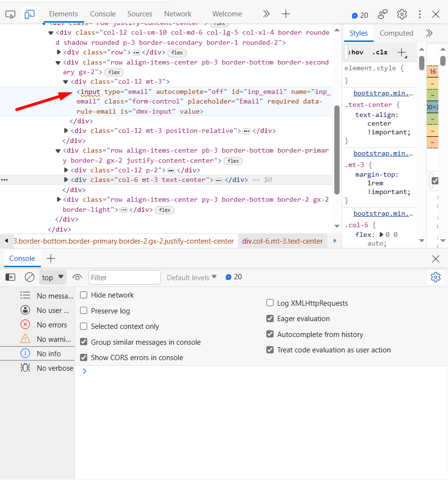Switch to the Network tab

click(x=177, y=14)
